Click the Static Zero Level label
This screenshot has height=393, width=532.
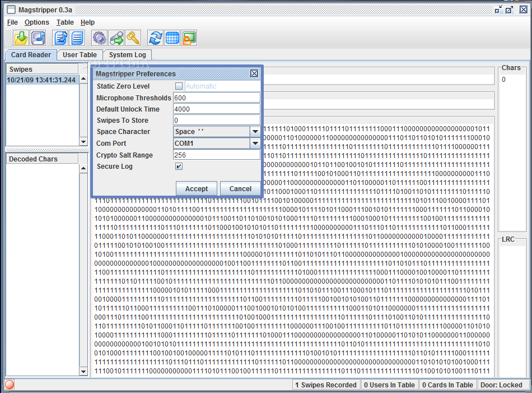coord(123,86)
